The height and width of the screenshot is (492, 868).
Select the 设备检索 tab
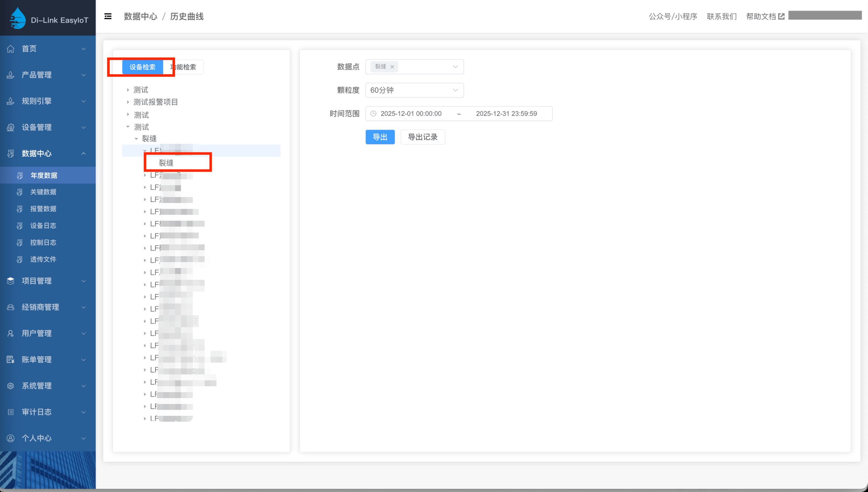pos(142,67)
